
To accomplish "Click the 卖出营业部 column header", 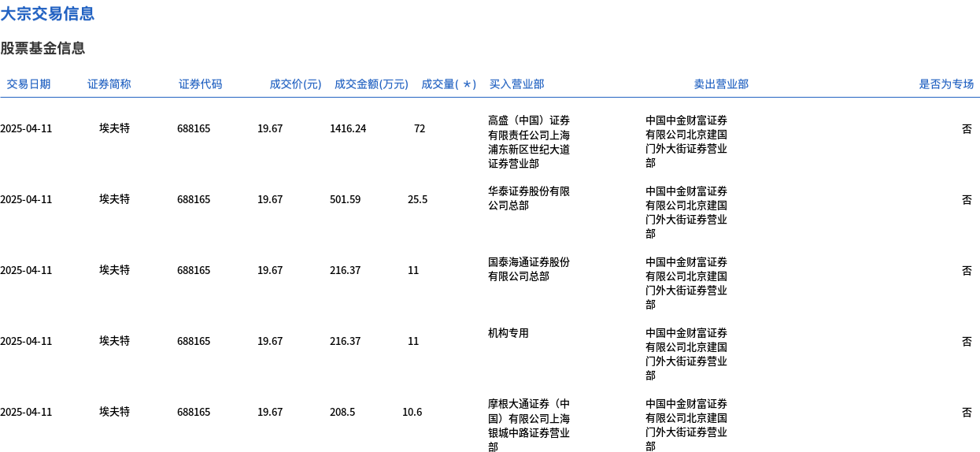I will [721, 84].
